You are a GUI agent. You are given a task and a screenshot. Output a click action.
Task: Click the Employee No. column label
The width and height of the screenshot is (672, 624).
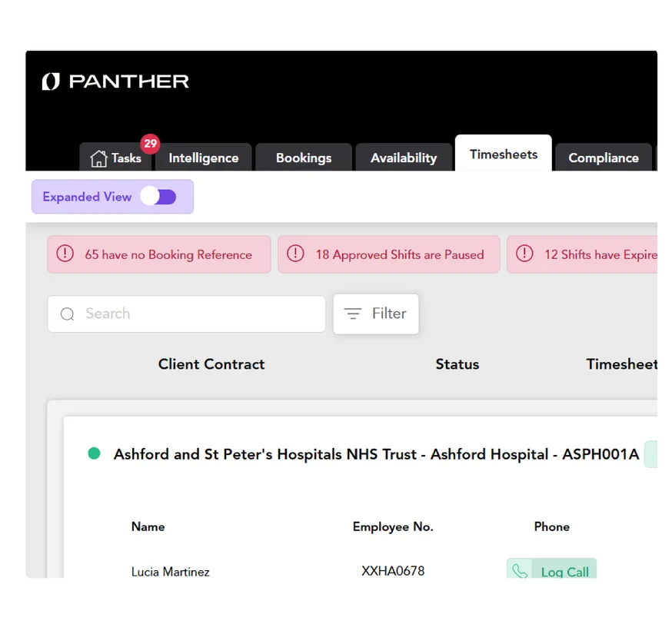(393, 526)
